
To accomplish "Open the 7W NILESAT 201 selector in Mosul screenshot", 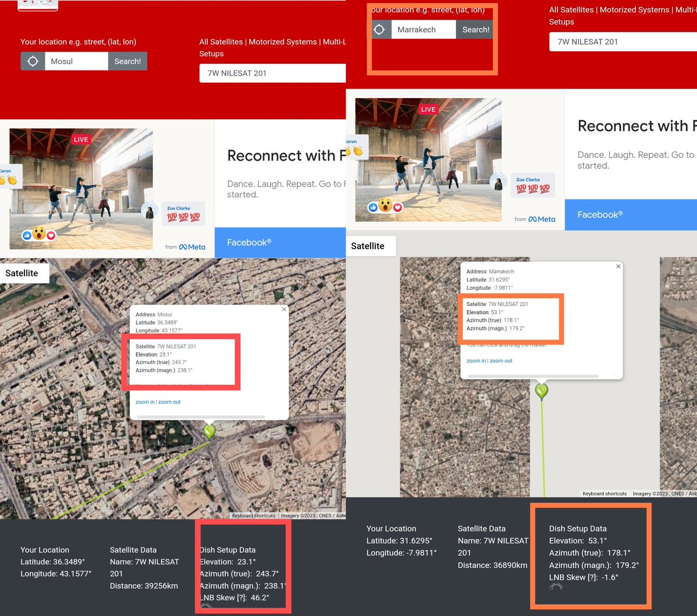I will pos(272,73).
